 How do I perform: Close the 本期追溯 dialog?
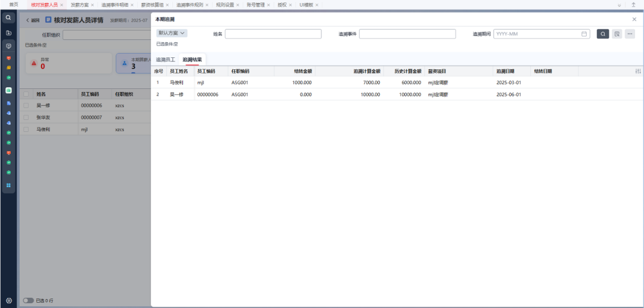634,20
